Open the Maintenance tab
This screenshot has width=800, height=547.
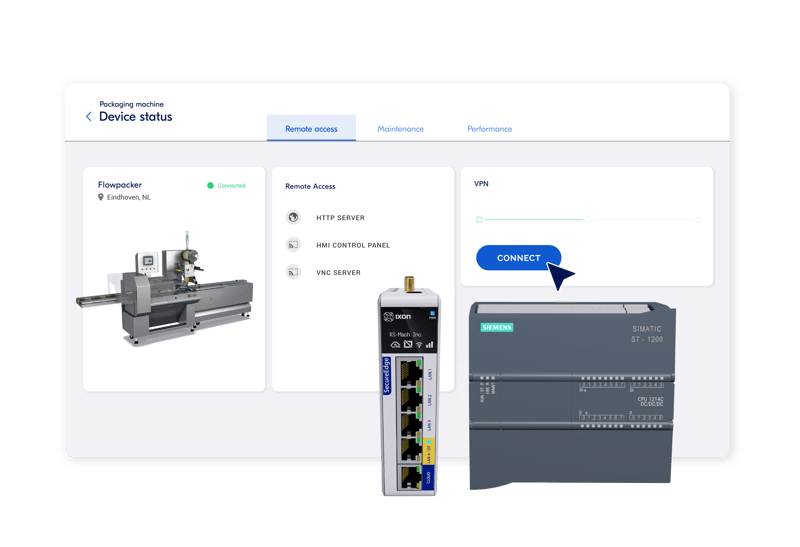click(400, 129)
